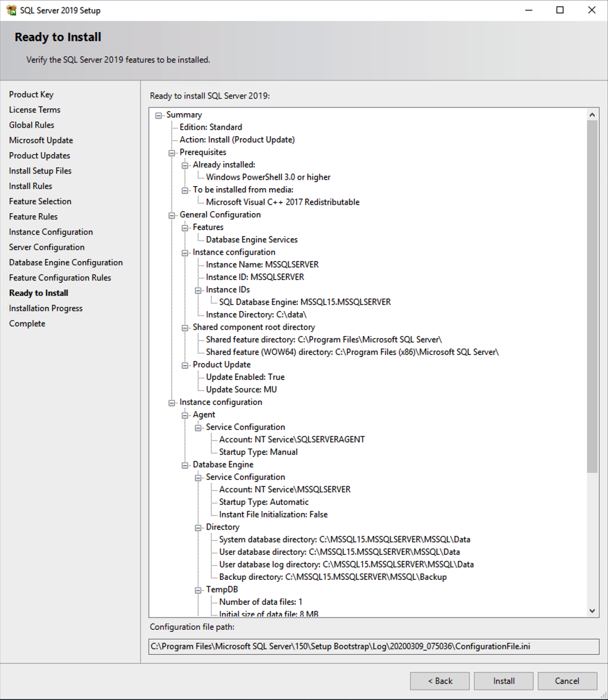Jump to the Server Configuration step
608x700 pixels.
point(47,247)
